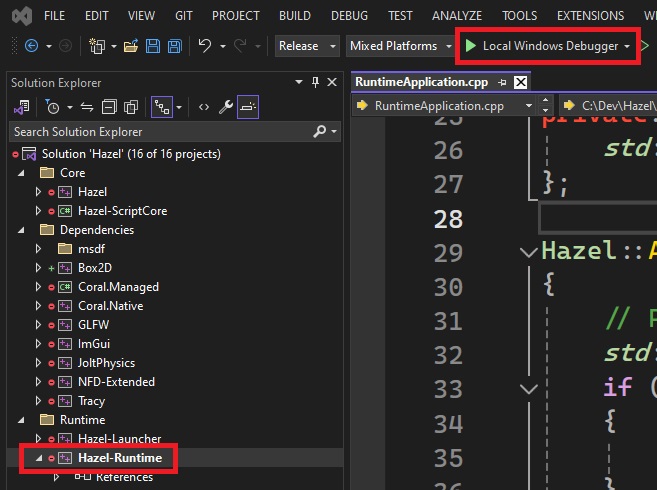Click the View Code icon

(204, 107)
